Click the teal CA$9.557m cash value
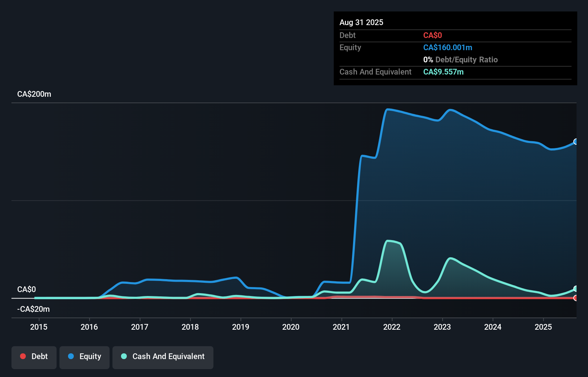Screen dimensions: 588x377 click(x=443, y=72)
